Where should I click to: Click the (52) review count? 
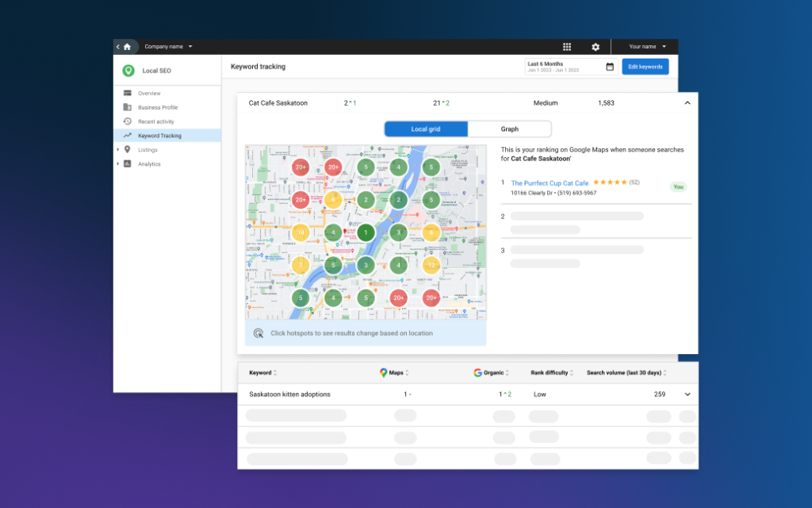pyautogui.click(x=634, y=182)
